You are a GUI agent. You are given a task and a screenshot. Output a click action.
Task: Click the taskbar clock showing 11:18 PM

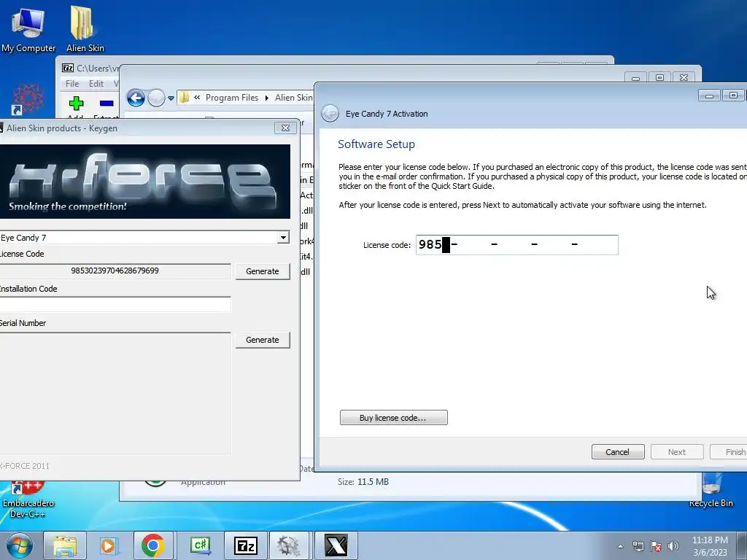[710, 545]
